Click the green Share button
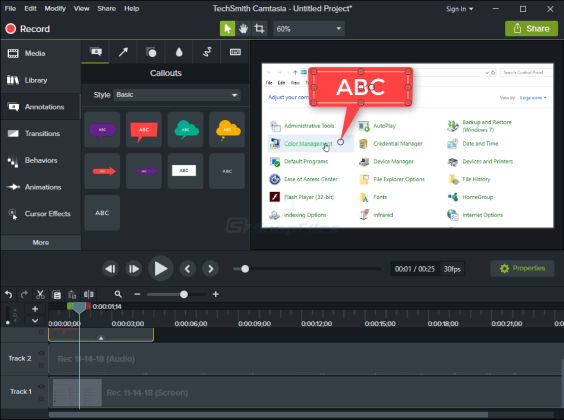Screen dimensions: 564x420 point(531,28)
